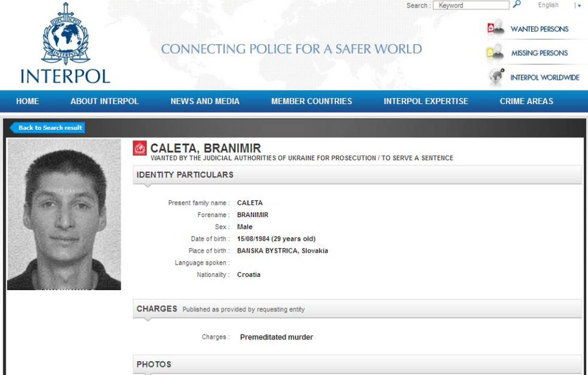The height and width of the screenshot is (375, 588).
Task: Open the MEMBER COUNTRIES menu
Action: pyautogui.click(x=311, y=101)
